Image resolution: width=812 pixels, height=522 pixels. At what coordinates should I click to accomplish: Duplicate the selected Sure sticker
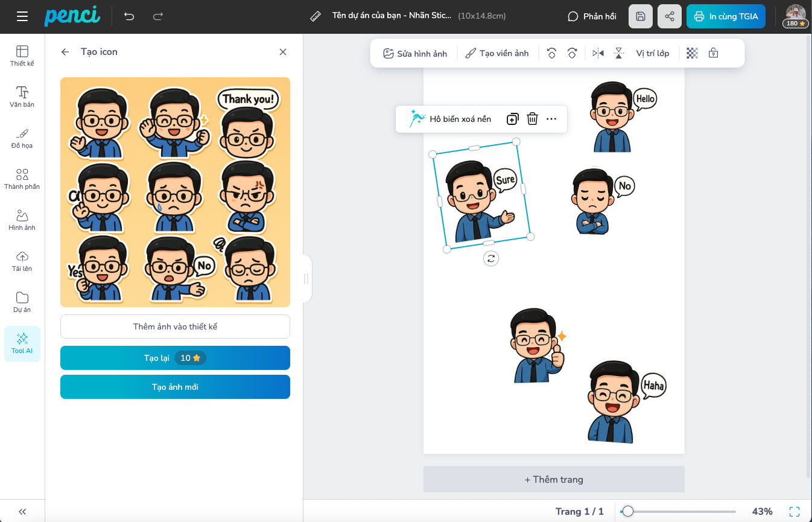(x=512, y=119)
